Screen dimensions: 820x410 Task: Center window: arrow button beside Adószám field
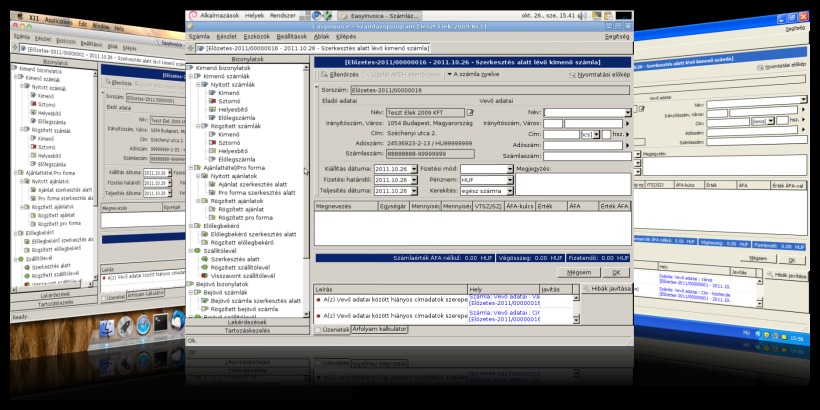pos(628,145)
